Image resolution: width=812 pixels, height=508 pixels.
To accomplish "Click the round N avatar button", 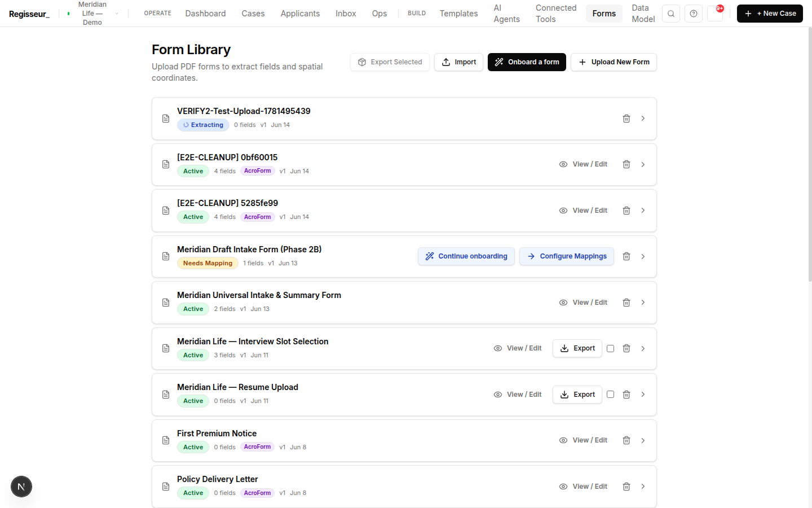I will point(21,487).
